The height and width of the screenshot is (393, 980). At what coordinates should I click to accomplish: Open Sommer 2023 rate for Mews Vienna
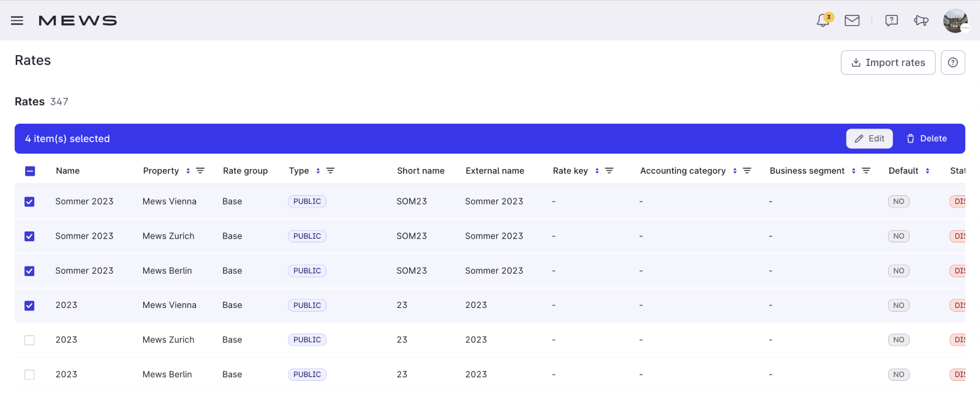click(x=85, y=201)
